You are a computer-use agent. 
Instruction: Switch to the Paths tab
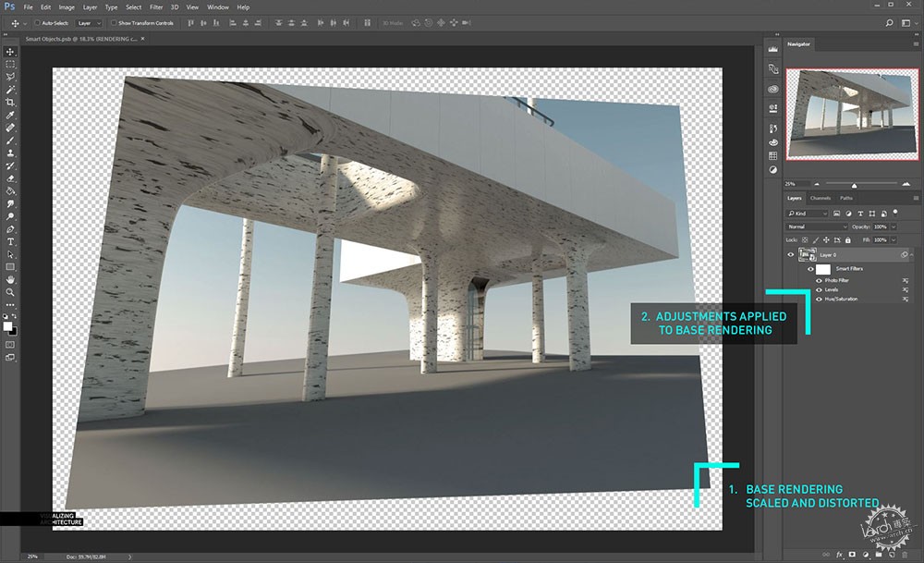tap(846, 198)
